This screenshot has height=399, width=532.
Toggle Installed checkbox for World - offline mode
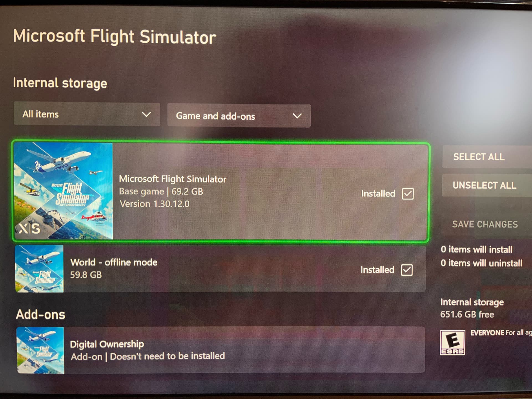407,270
